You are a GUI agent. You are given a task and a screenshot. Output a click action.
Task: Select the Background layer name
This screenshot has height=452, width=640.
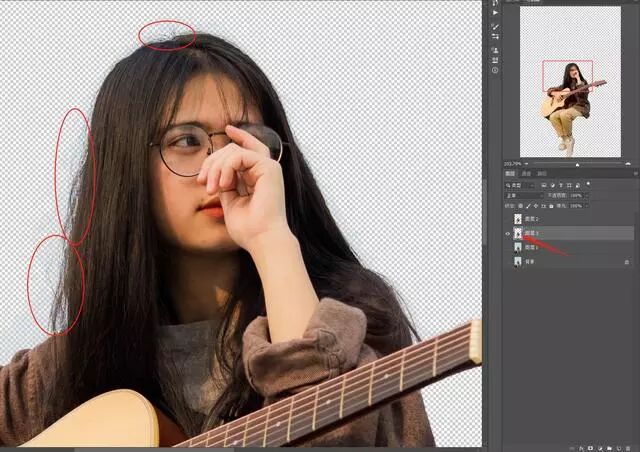(529, 262)
